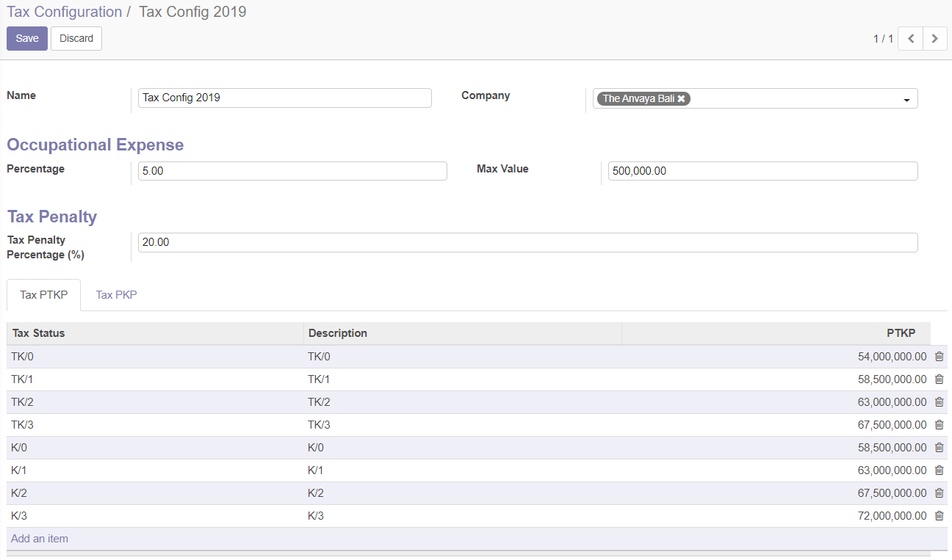Select the K/1 tax status cell

[155, 470]
